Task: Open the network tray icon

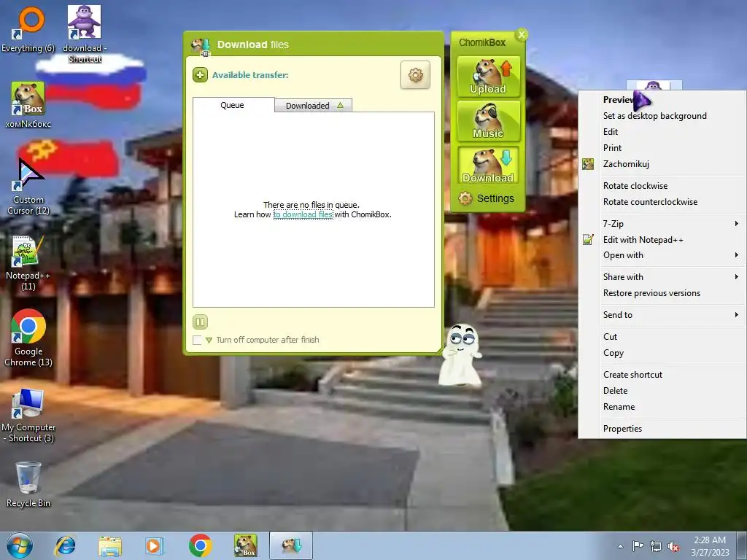Action: pos(656,547)
